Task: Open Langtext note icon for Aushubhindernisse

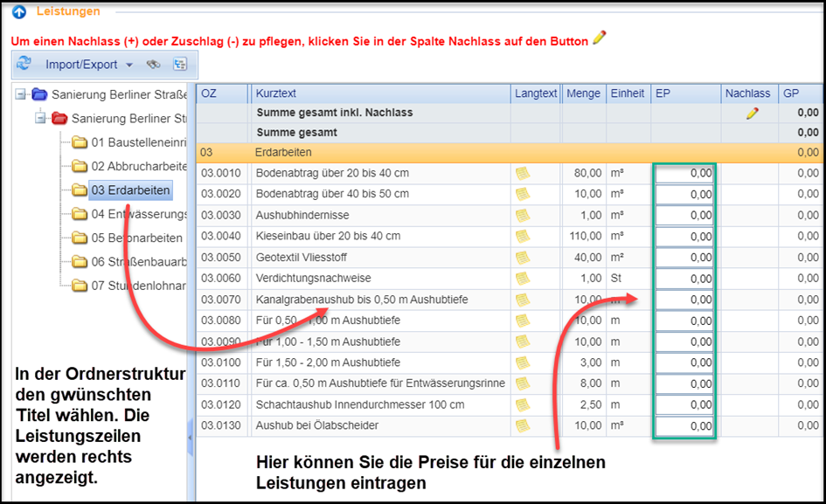Action: click(523, 215)
